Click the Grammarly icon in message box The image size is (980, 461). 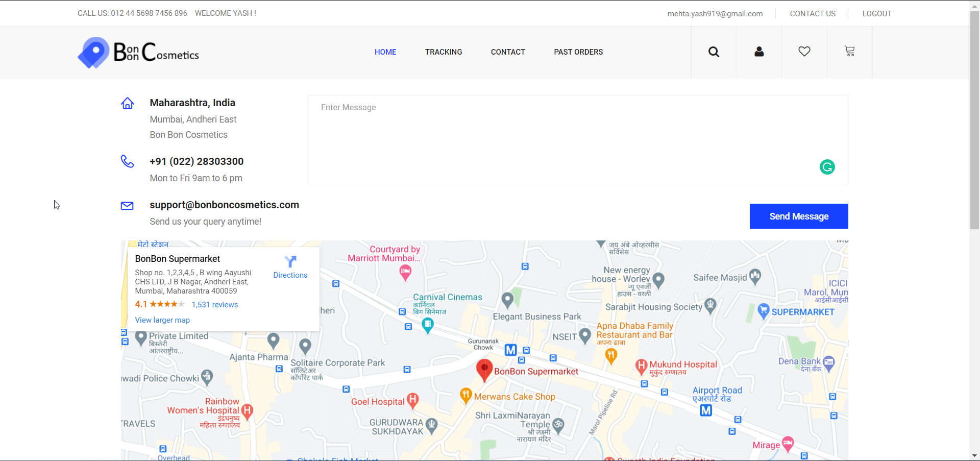[x=827, y=167]
